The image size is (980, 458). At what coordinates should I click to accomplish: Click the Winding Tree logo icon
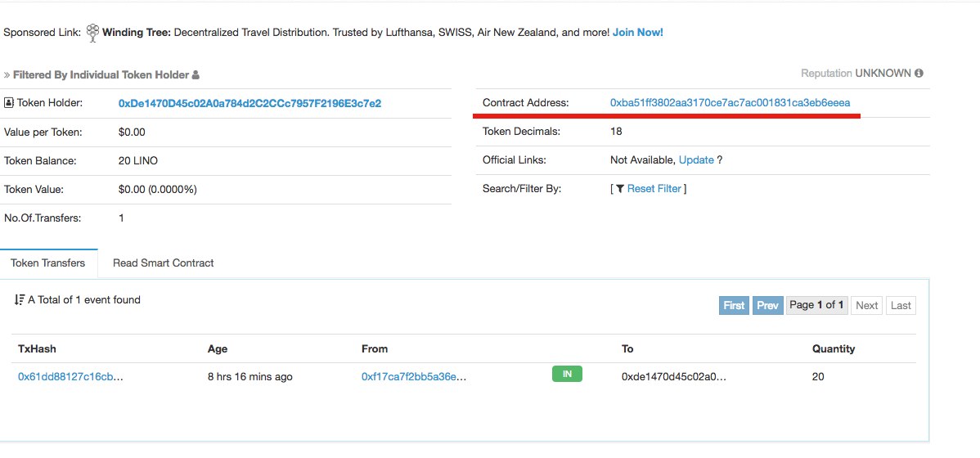[x=92, y=33]
